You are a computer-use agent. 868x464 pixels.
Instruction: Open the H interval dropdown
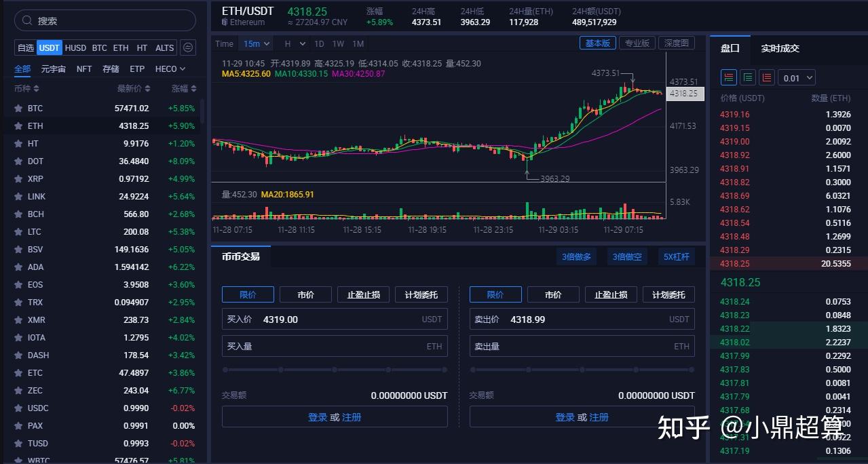point(293,43)
